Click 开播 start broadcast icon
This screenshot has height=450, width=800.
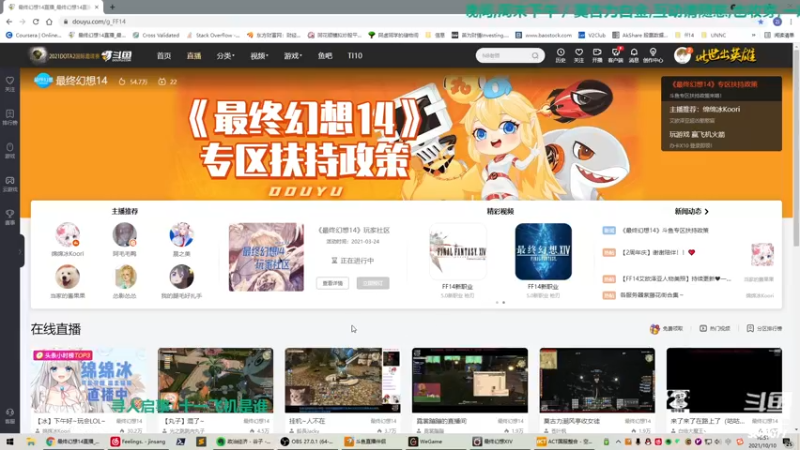click(x=597, y=55)
